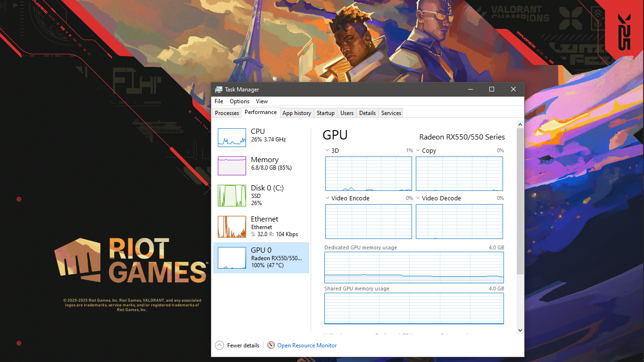Open Resource Monitor link
This screenshot has width=644, height=362.
coord(307,346)
